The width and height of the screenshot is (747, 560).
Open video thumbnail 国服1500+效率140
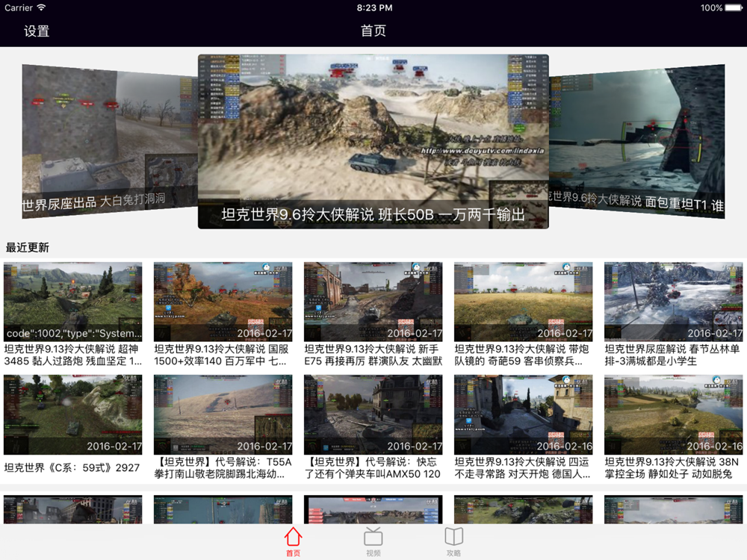tap(223, 302)
